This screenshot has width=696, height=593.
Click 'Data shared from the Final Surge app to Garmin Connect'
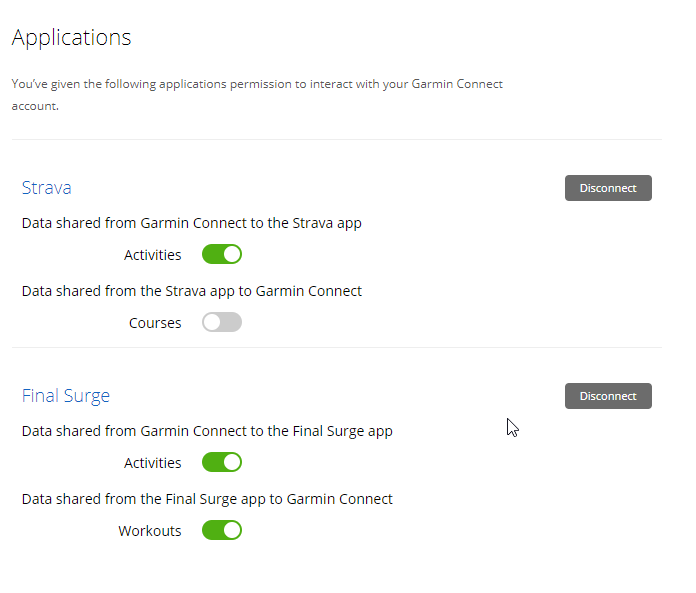click(x=207, y=499)
